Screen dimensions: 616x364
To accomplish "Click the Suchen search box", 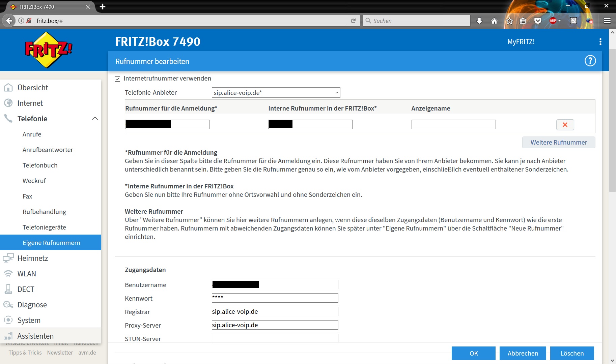I will [x=416, y=21].
